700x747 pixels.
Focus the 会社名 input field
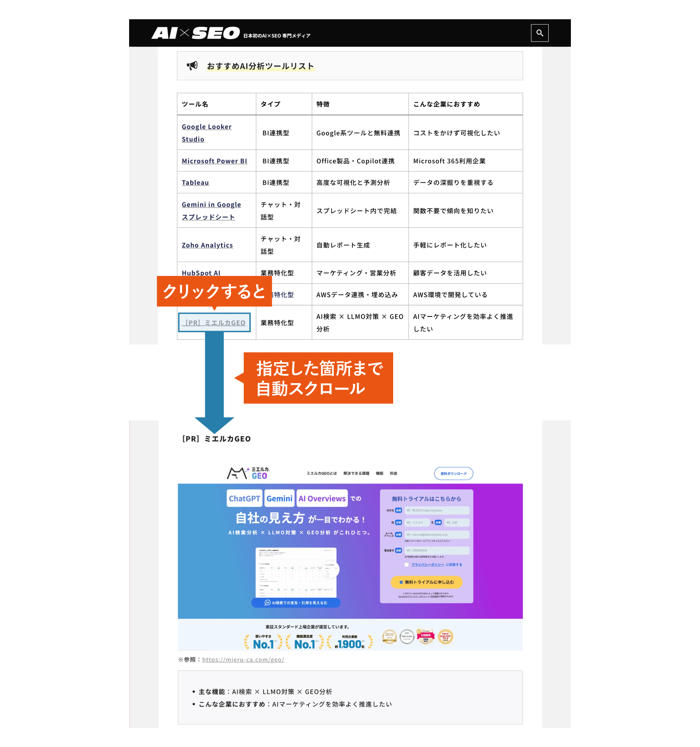point(437,510)
